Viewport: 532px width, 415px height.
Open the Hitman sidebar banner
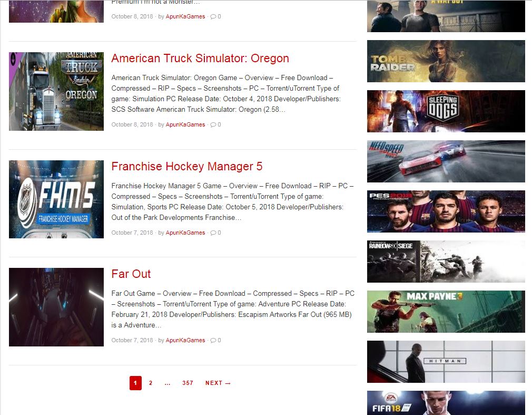tap(446, 362)
